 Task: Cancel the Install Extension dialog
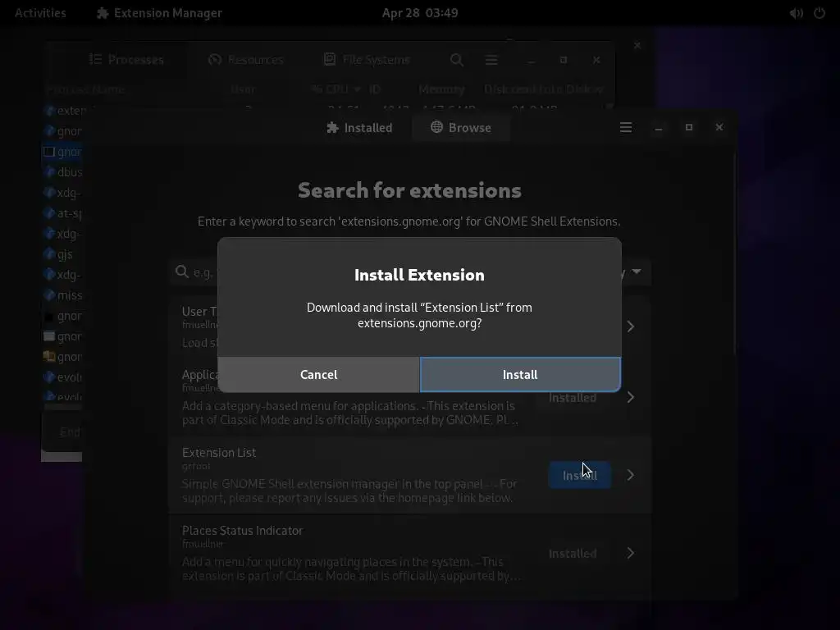coord(318,374)
